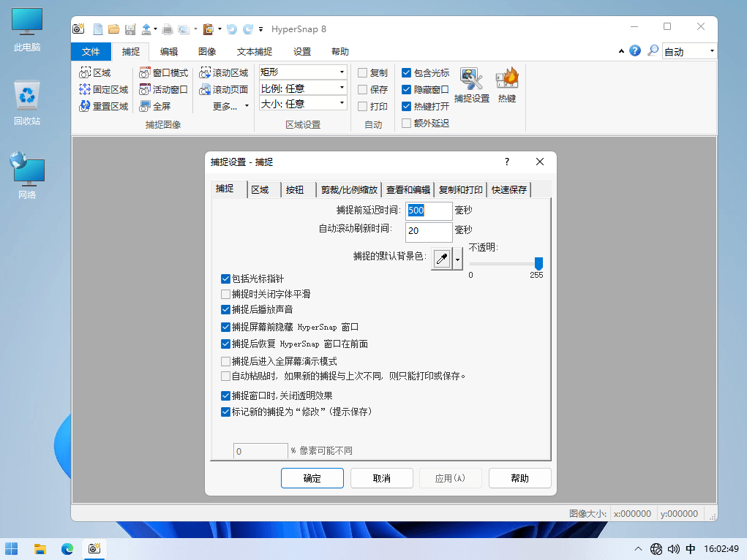Screen dimensions: 747x560
Task: Uncheck 包含光标 in ribbon
Action: (x=406, y=73)
